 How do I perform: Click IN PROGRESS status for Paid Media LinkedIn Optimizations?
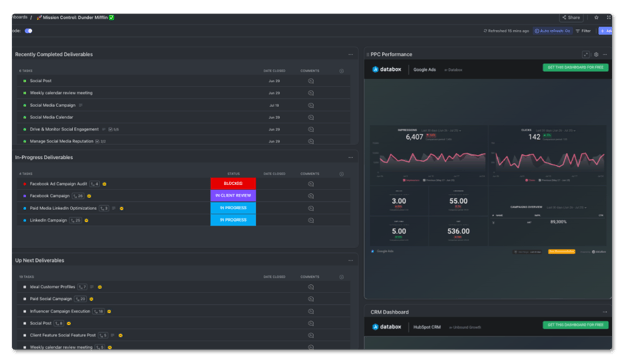tap(233, 208)
